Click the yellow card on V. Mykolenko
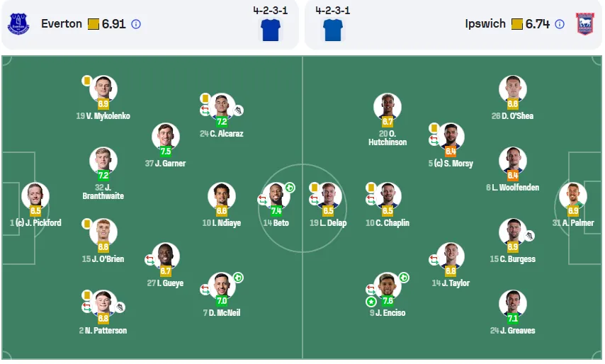This screenshot has height=364, width=605. pyautogui.click(x=87, y=81)
